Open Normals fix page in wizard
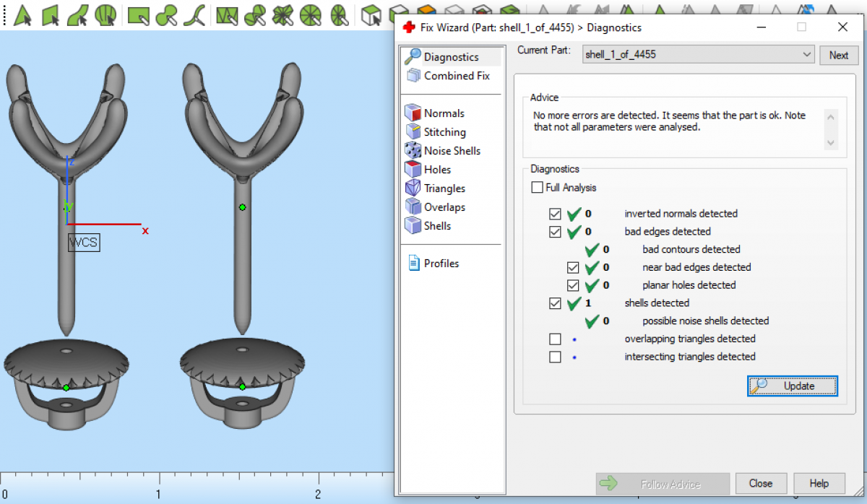867x504 pixels. 443,113
